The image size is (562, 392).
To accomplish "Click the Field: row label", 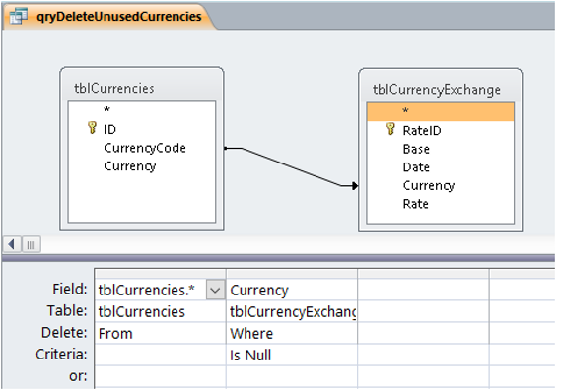I will [x=70, y=289].
